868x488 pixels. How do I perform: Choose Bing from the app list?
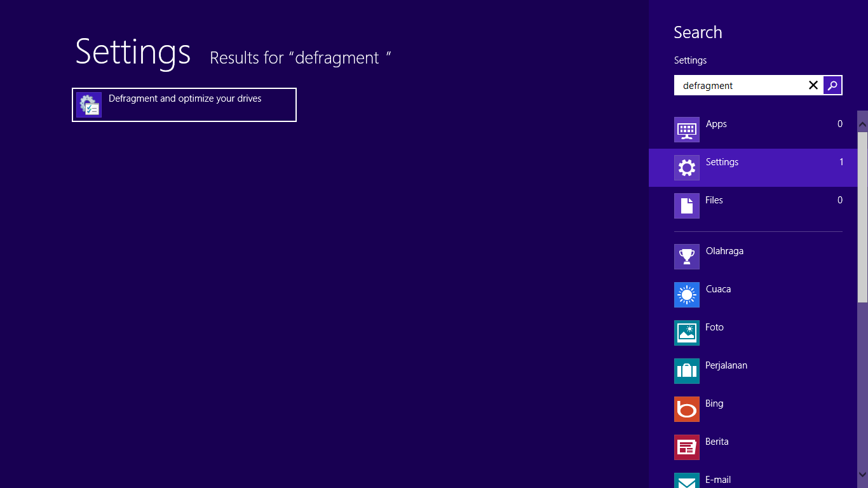coord(753,409)
